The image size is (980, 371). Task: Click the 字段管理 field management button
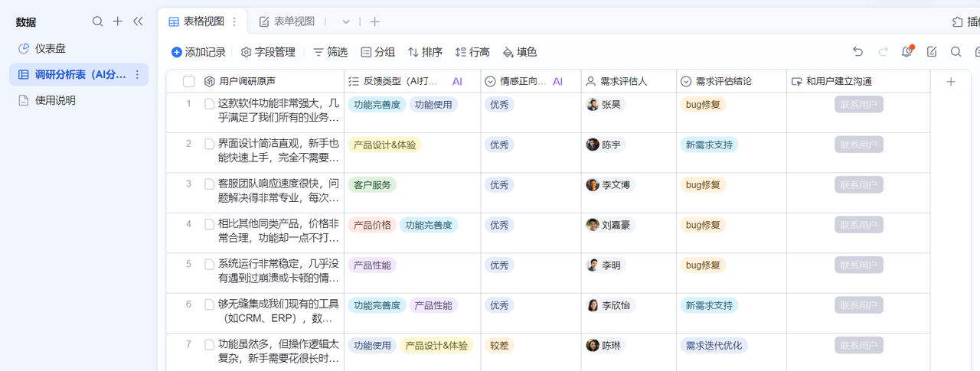[268, 52]
